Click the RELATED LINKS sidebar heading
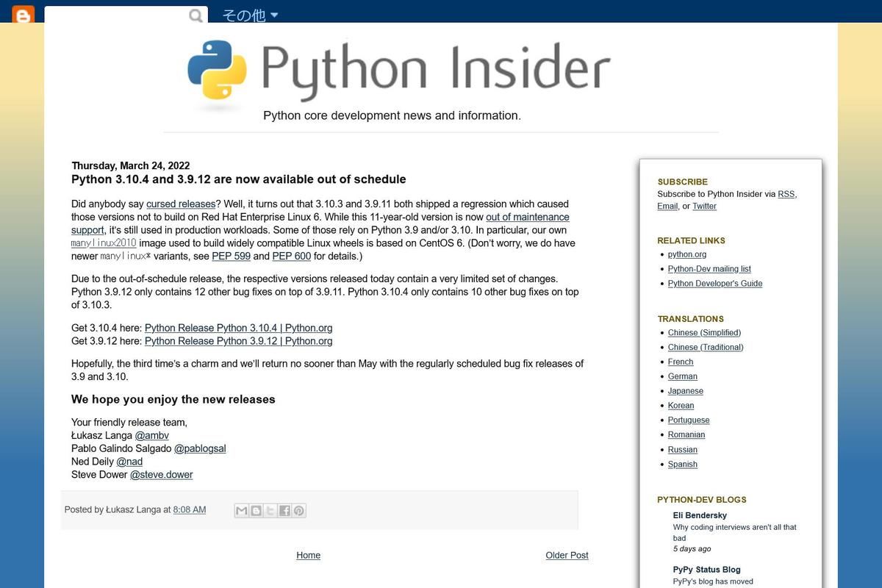Viewport: 882px width, 588px height. (691, 240)
